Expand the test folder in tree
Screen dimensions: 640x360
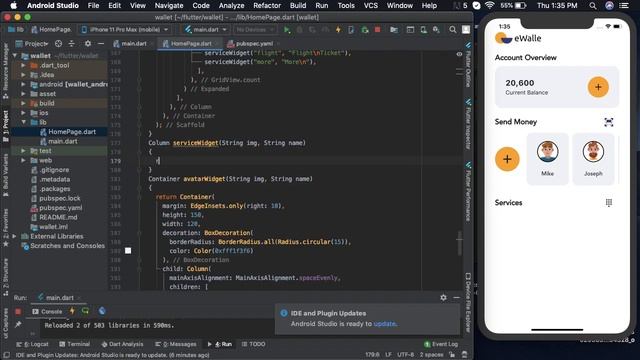(x=23, y=151)
